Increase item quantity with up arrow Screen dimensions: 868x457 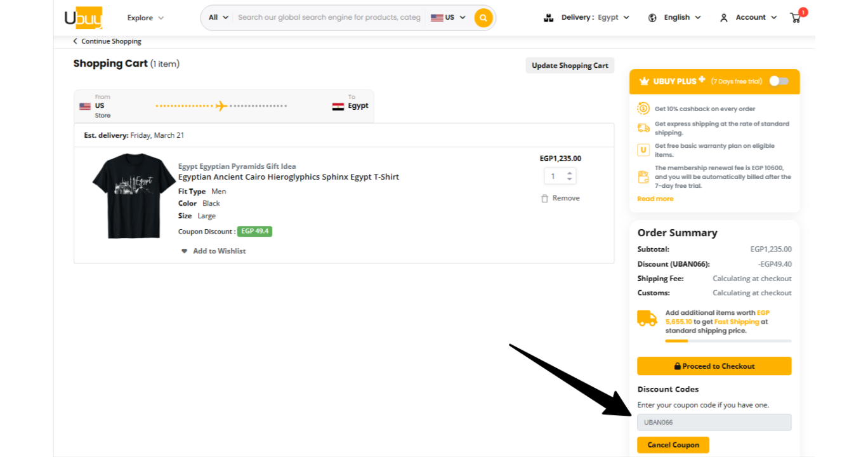[570, 173]
